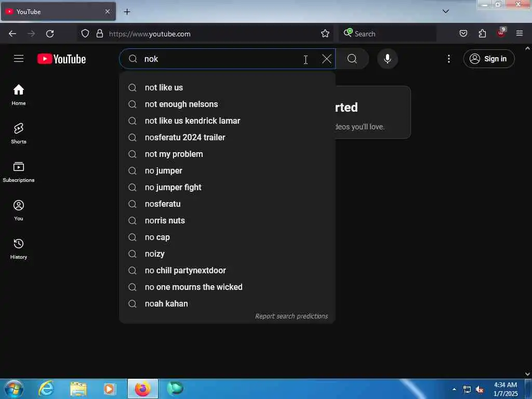Open the YouTube three-dot settings menu
This screenshot has width=532, height=399.
click(x=448, y=59)
